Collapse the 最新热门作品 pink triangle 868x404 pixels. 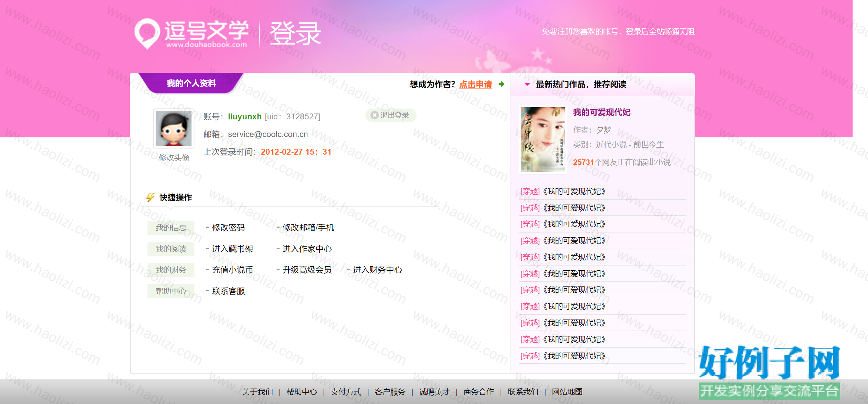(527, 84)
